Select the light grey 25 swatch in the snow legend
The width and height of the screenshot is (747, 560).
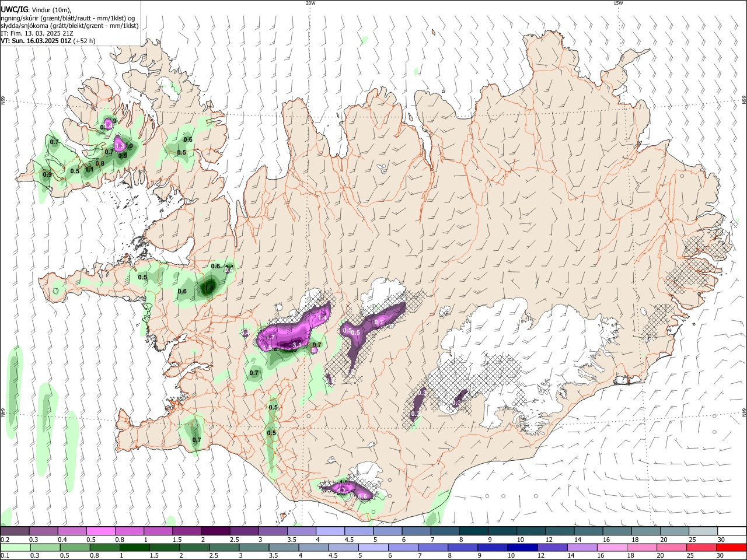(x=703, y=531)
